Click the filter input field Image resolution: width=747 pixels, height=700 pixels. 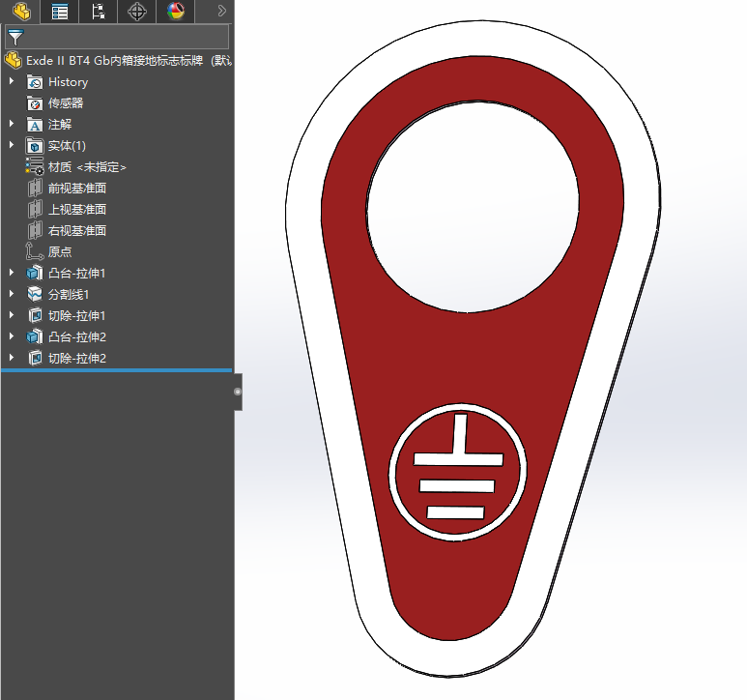click(x=117, y=37)
